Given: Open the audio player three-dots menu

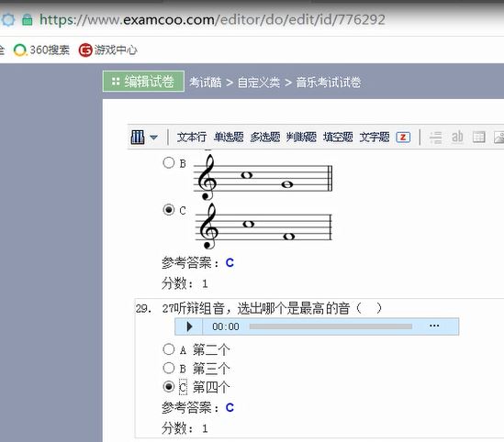Looking at the screenshot, I should pyautogui.click(x=434, y=326).
